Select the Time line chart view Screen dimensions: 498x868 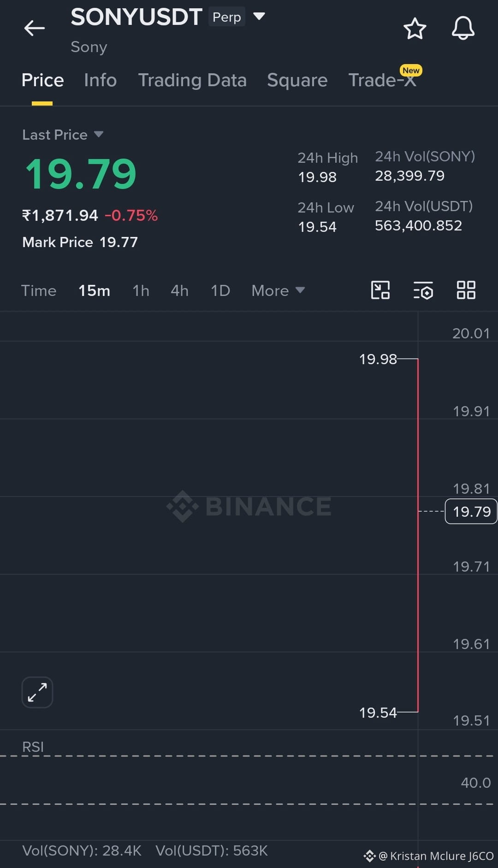point(39,290)
